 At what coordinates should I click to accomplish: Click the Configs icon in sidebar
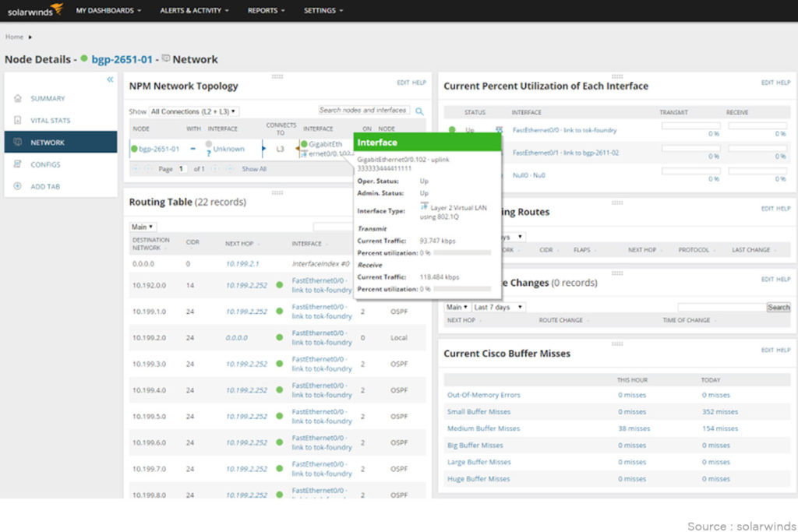[18, 164]
